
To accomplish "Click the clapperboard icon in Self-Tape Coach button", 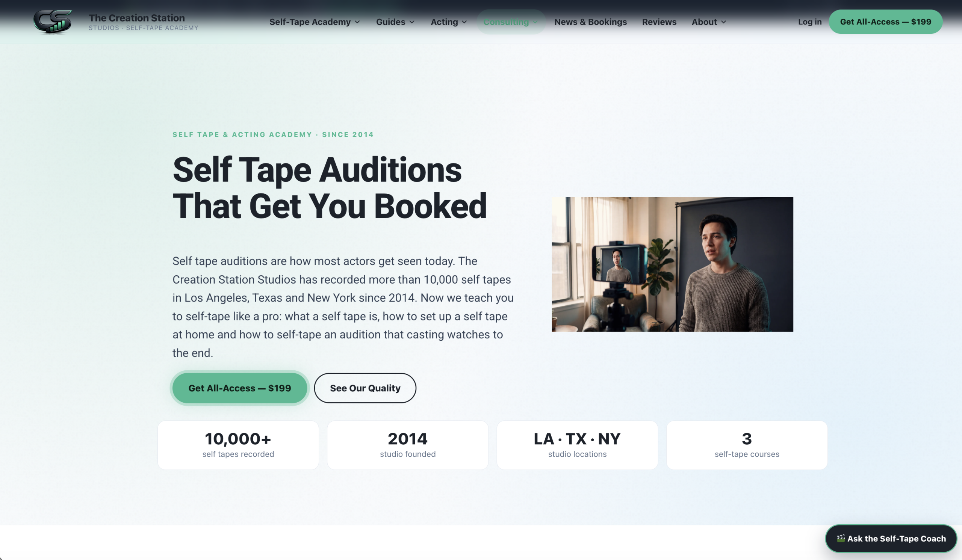I will 841,538.
